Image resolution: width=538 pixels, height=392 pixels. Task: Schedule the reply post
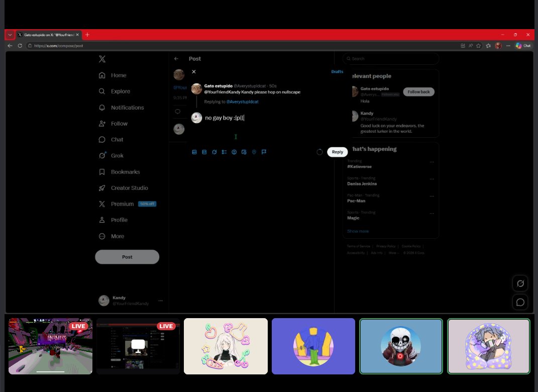coord(244,152)
